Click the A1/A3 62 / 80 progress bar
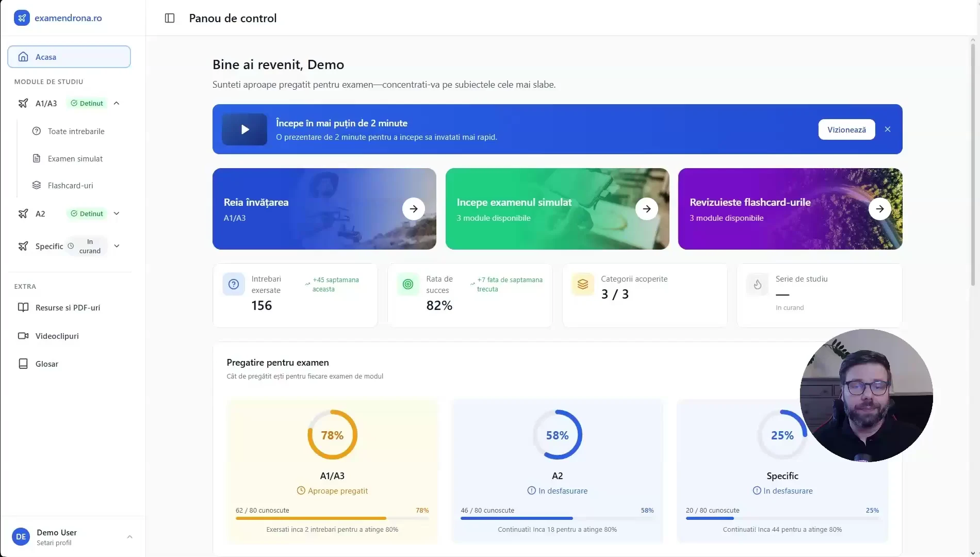Image resolution: width=980 pixels, height=557 pixels. (332, 518)
